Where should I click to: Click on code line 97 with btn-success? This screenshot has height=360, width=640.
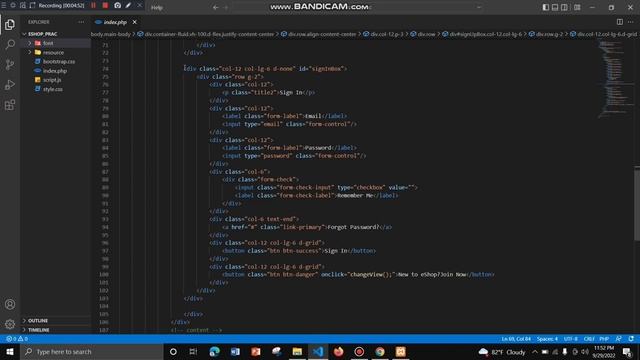(x=299, y=251)
